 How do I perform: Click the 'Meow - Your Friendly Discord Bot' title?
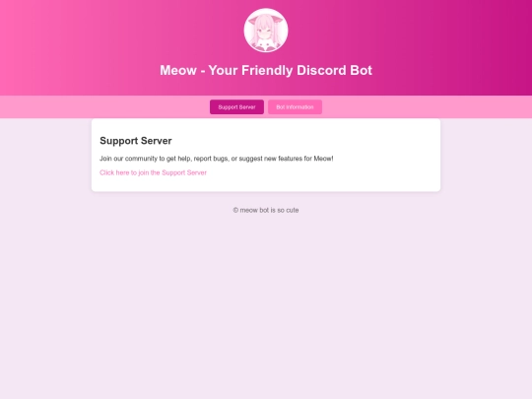tap(266, 70)
